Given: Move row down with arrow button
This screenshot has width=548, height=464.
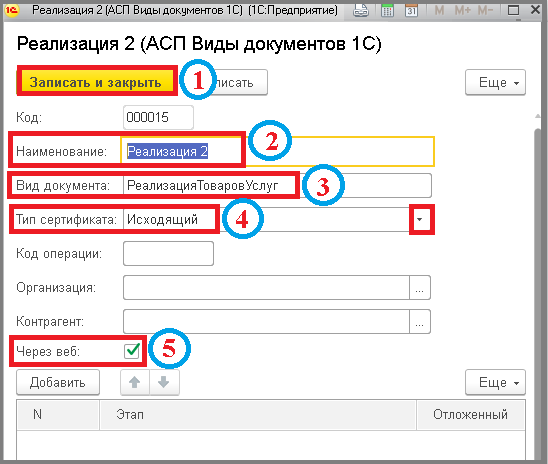Looking at the screenshot, I should pos(164,383).
